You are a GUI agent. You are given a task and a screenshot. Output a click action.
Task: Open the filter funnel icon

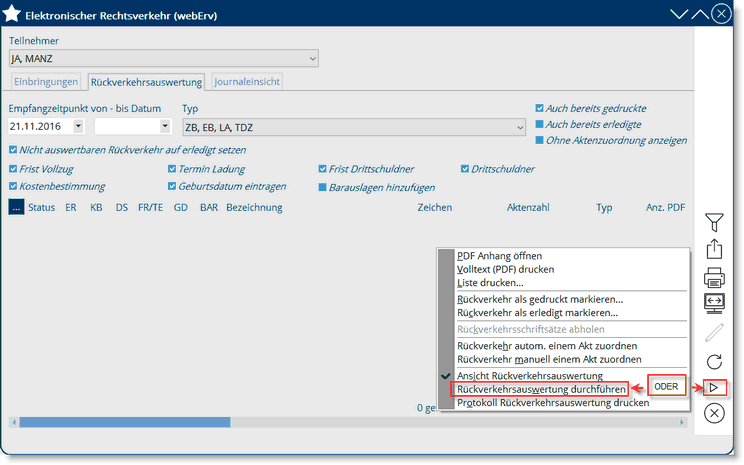714,222
